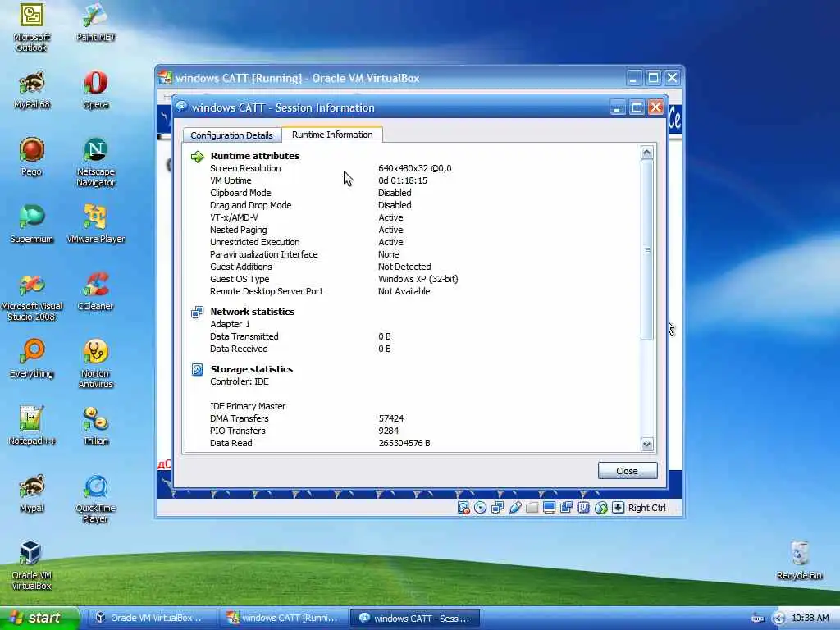
Task: Select the Mypal icon above Oracle VM VirtualBox
Action: click(x=32, y=493)
